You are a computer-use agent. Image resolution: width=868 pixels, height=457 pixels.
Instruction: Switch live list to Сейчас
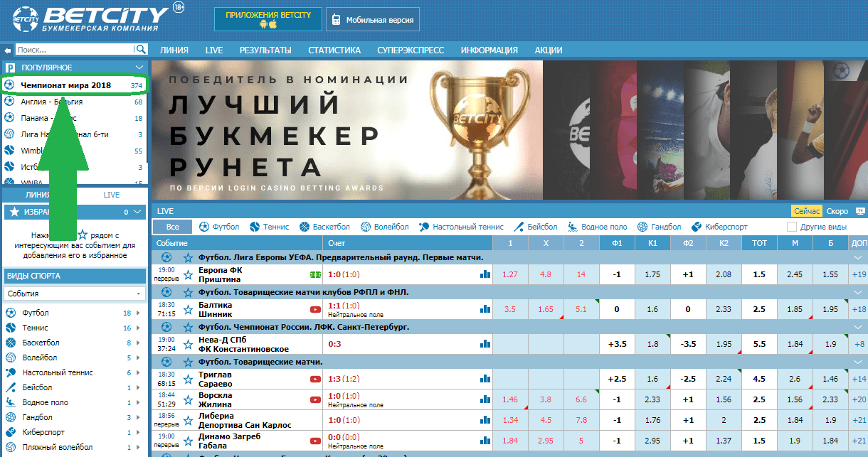point(808,211)
